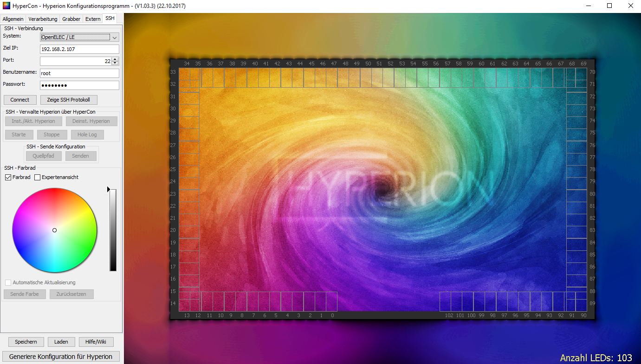Click the Passwort field

79,85
